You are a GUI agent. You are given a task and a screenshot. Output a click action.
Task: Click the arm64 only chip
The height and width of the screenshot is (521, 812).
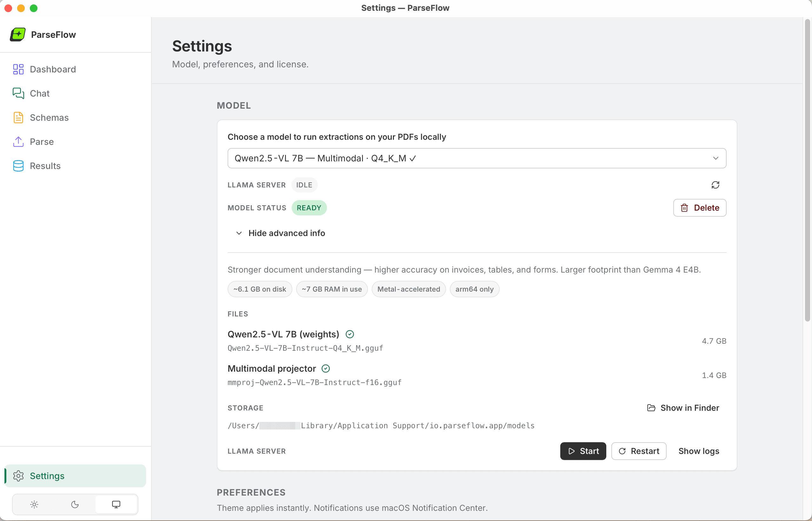(x=474, y=289)
